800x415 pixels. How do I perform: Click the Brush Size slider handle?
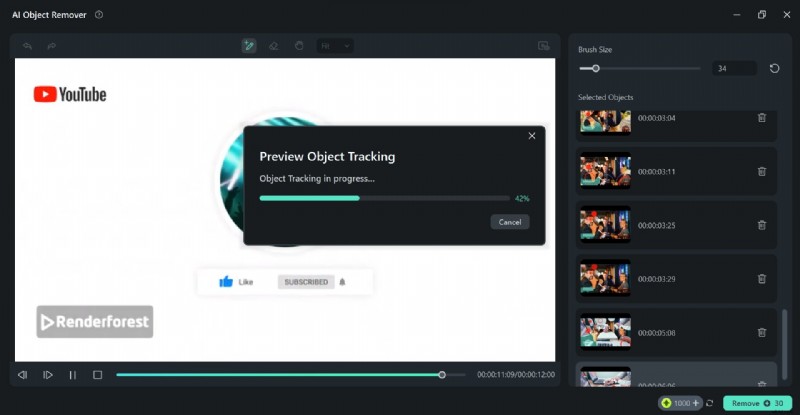[x=595, y=68]
